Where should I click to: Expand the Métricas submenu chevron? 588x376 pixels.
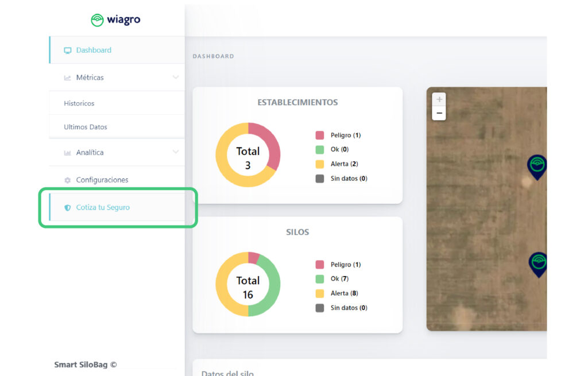pos(176,77)
